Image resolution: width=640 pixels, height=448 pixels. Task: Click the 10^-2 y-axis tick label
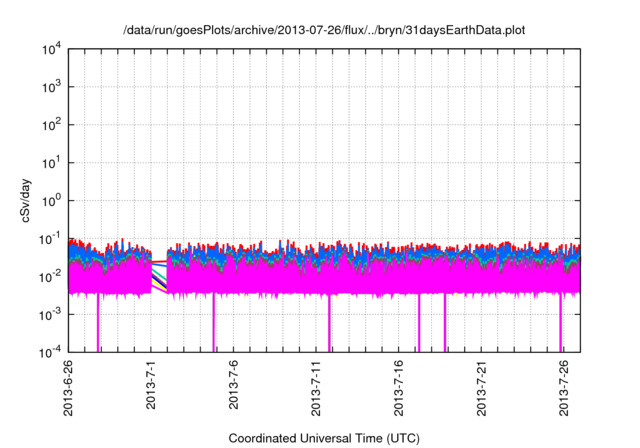click(50, 277)
